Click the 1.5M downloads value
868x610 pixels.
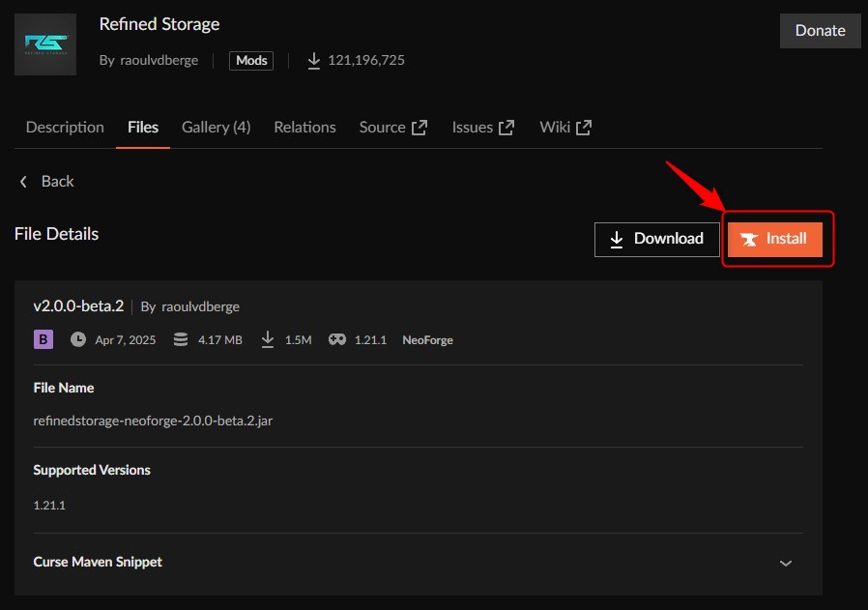point(299,340)
